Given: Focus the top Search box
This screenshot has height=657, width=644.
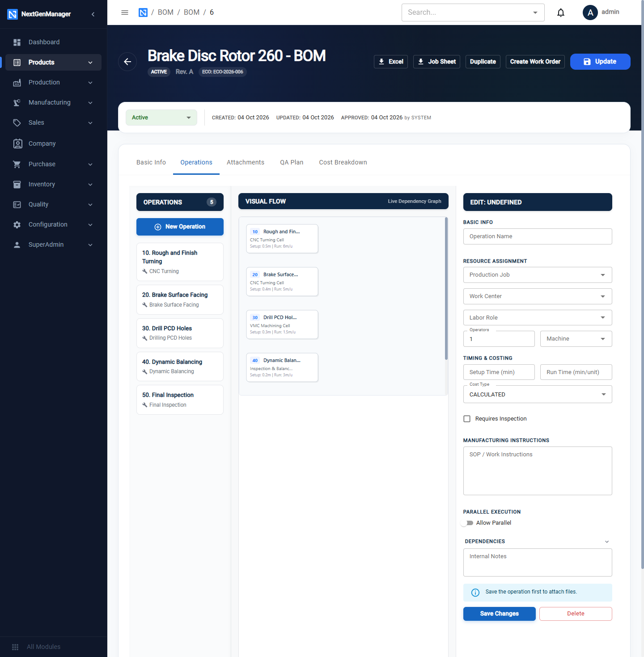Looking at the screenshot, I should click(473, 13).
